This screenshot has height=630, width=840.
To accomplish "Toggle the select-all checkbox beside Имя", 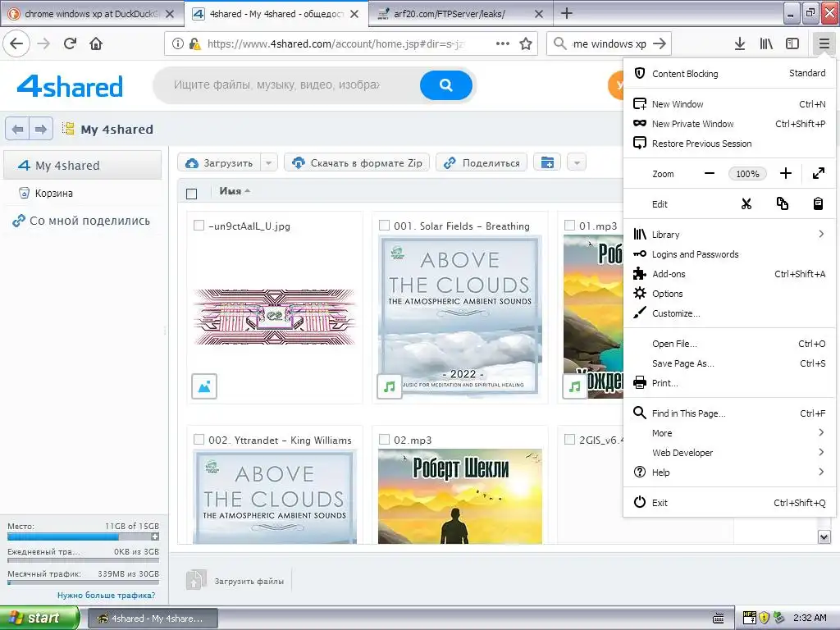I will [x=191, y=194].
